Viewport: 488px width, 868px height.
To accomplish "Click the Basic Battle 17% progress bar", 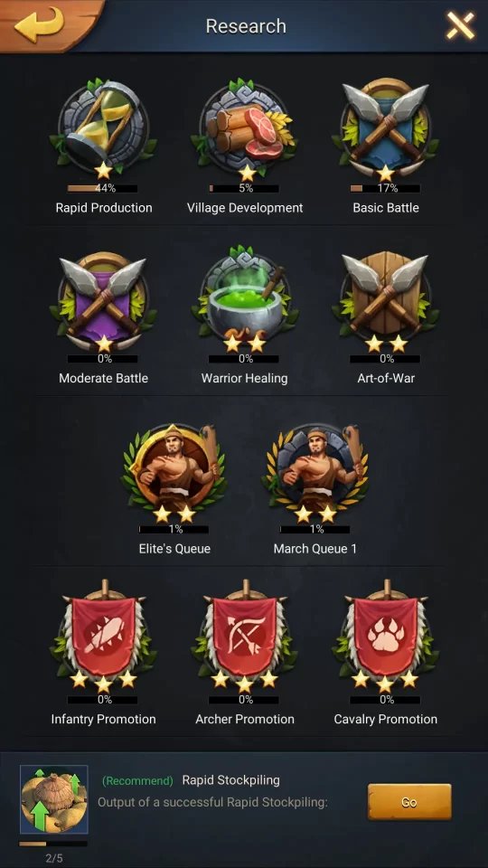I will coord(385,189).
